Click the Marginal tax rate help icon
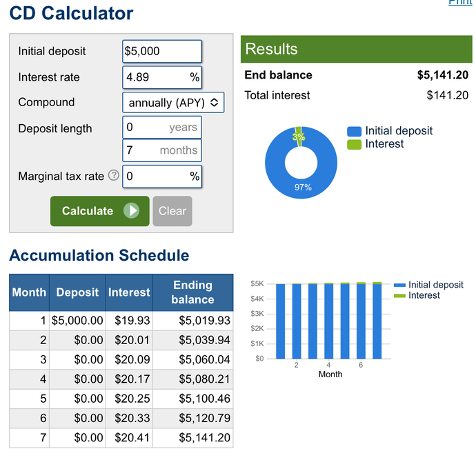This screenshot has height=460, width=476. click(x=114, y=175)
